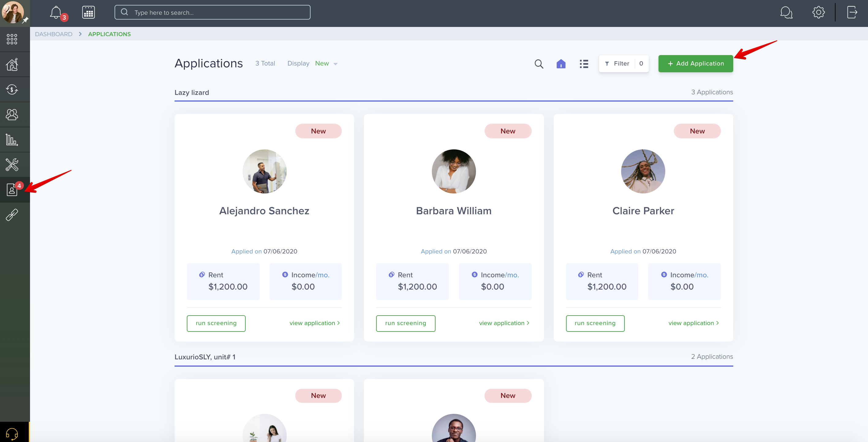This screenshot has width=868, height=442.
Task: View application of Alejandro Sanchez
Action: click(315, 323)
